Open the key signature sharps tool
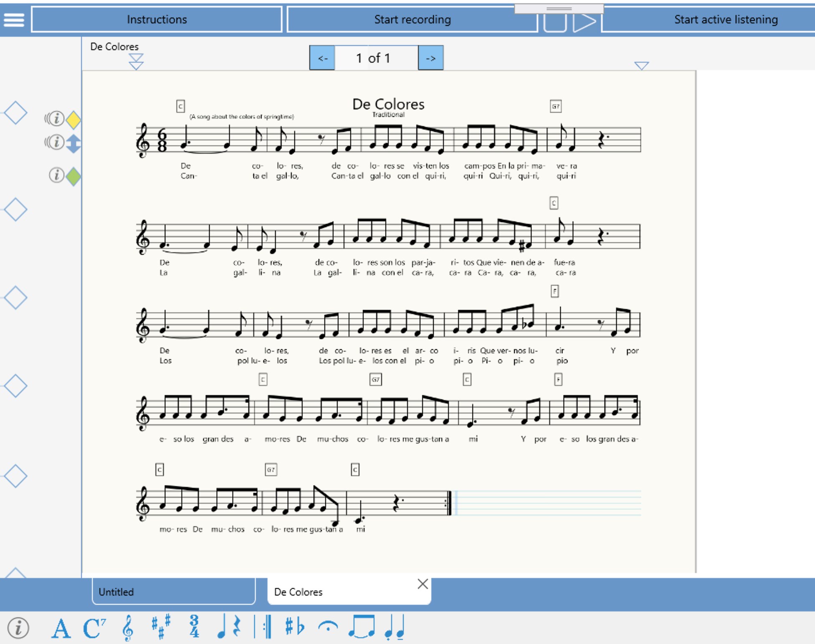Image resolution: width=815 pixels, height=644 pixels. [160, 627]
